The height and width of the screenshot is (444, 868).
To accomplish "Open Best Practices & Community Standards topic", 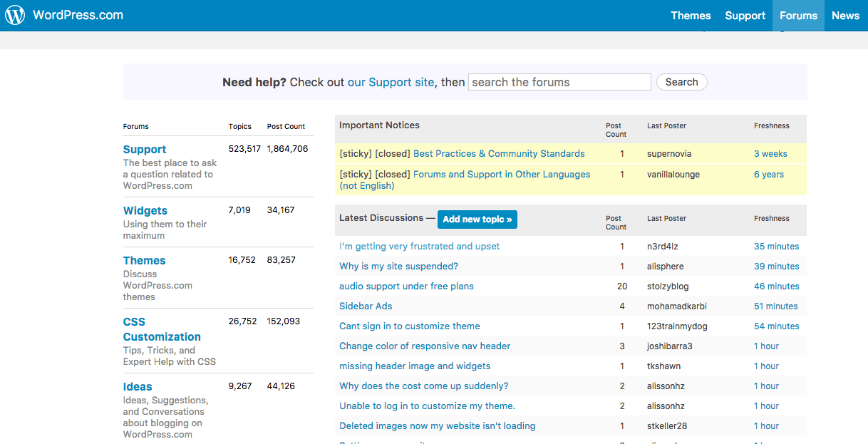I will [499, 153].
